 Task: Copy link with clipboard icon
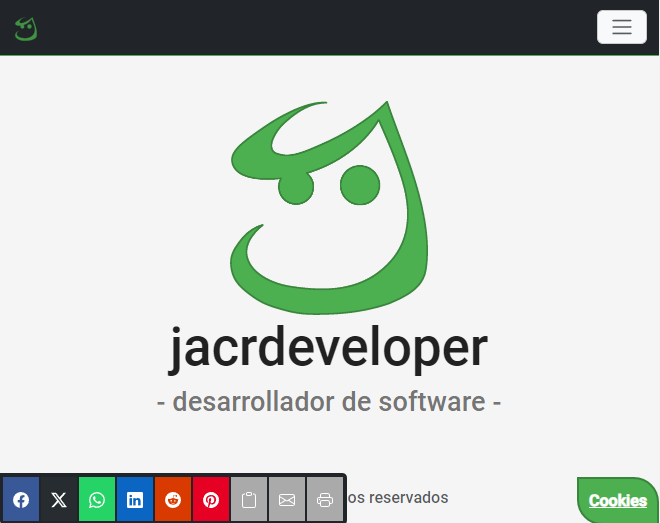pyautogui.click(x=249, y=499)
